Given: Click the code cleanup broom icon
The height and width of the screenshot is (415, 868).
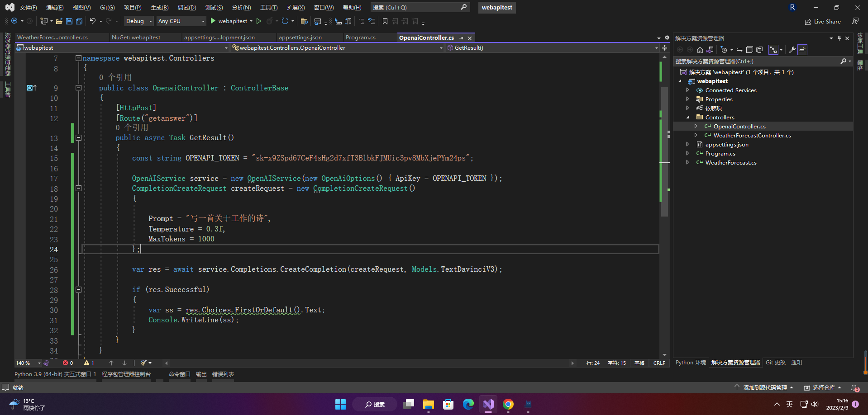Looking at the screenshot, I should pos(144,363).
